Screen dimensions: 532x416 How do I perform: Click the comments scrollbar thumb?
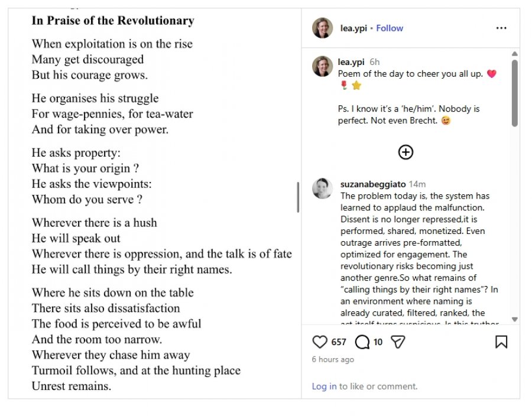[x=515, y=93]
